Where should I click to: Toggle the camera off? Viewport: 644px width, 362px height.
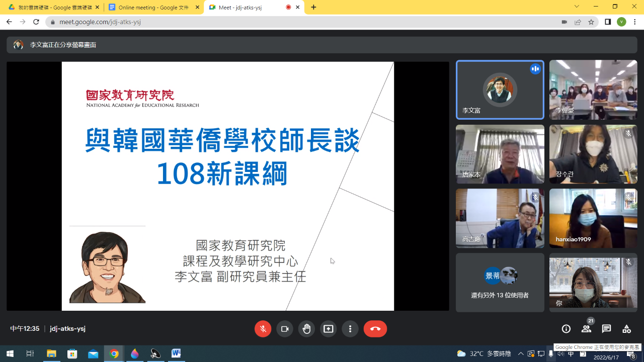click(x=285, y=329)
